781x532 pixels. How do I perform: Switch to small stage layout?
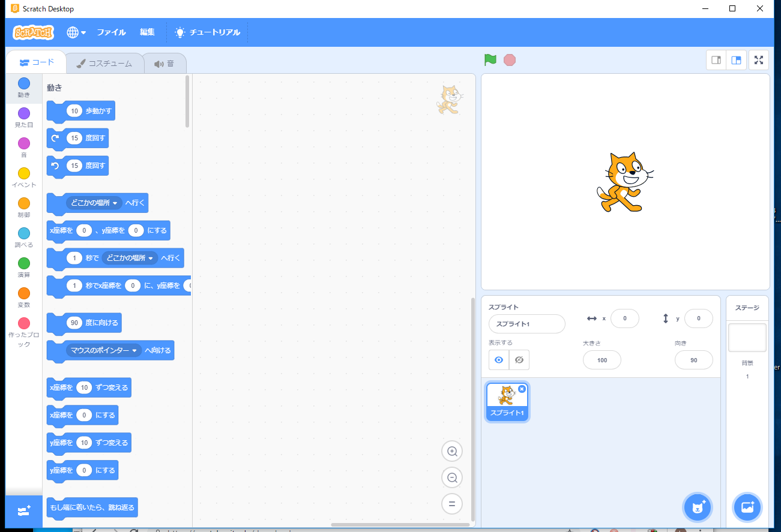716,60
